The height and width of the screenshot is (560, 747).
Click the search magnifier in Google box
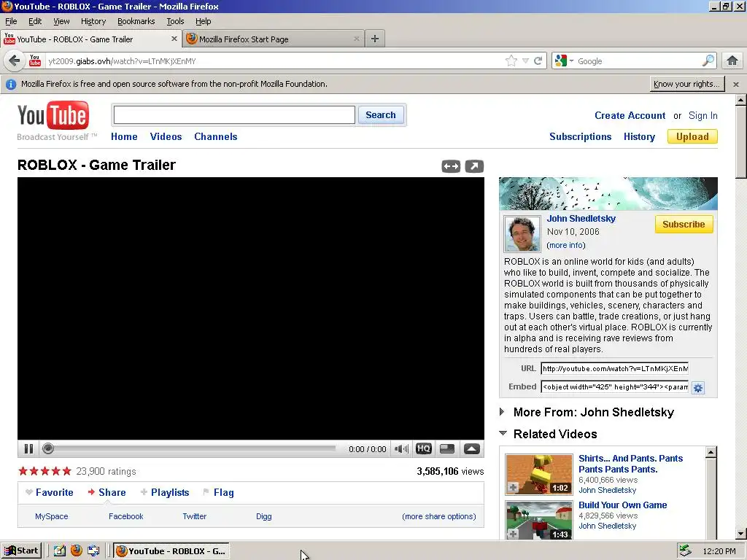tap(708, 61)
